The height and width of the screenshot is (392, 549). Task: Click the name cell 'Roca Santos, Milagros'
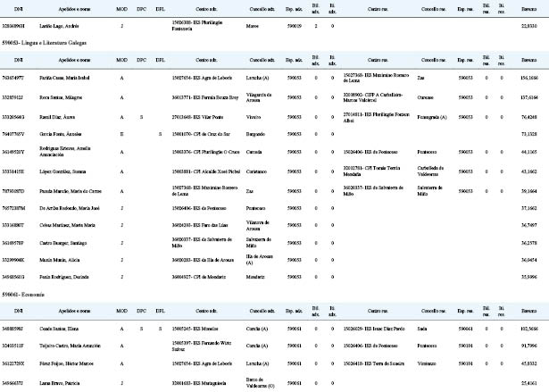[61, 97]
